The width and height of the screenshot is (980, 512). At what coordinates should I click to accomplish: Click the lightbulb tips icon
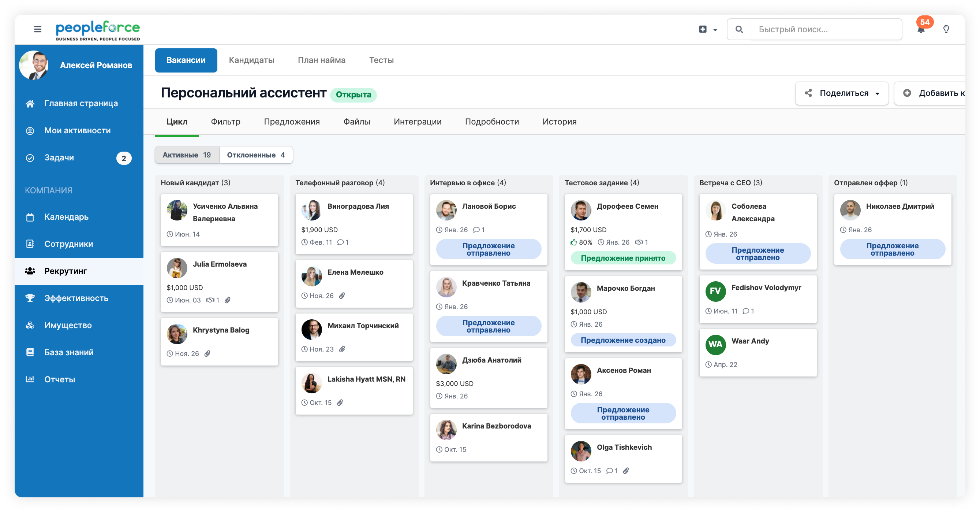pos(946,29)
